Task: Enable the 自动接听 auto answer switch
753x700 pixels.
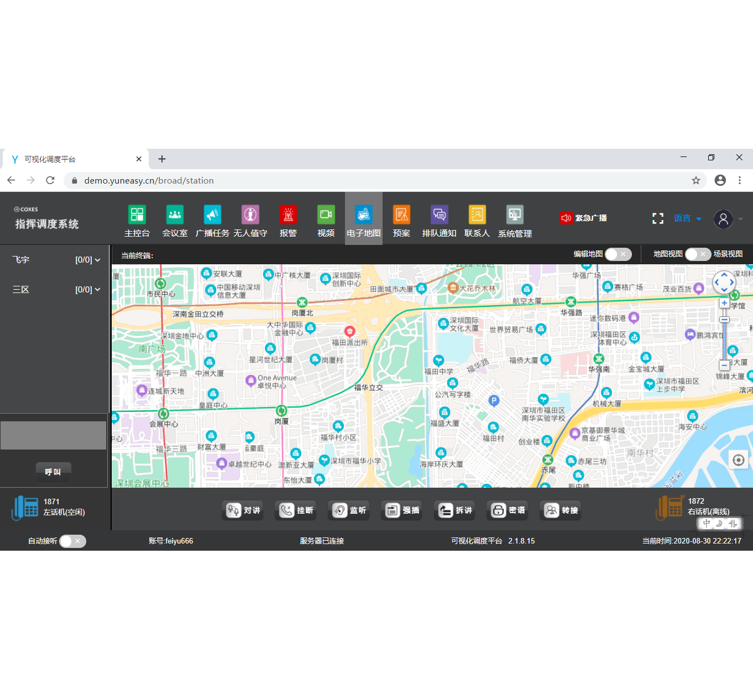Action: point(72,541)
